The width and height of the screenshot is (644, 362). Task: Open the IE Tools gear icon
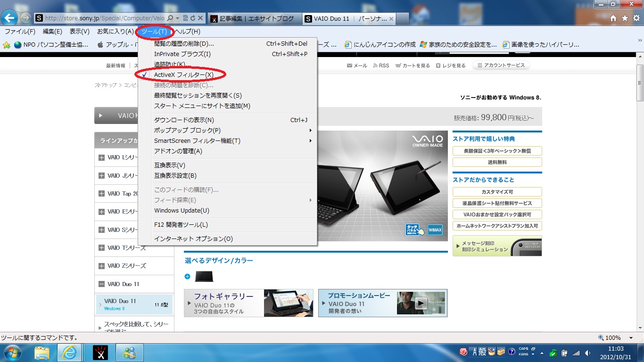636,18
